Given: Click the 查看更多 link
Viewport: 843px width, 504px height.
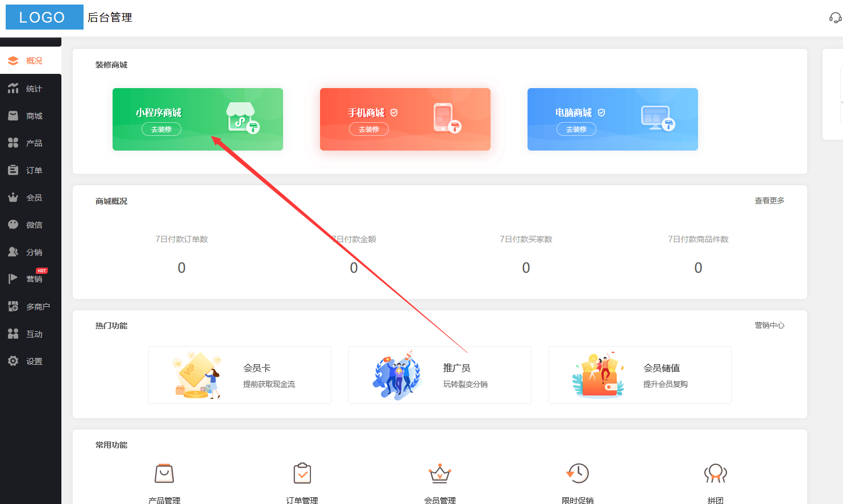Looking at the screenshot, I should point(769,201).
